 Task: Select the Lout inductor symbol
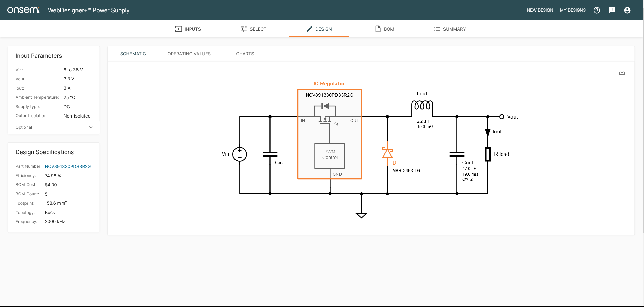(422, 105)
